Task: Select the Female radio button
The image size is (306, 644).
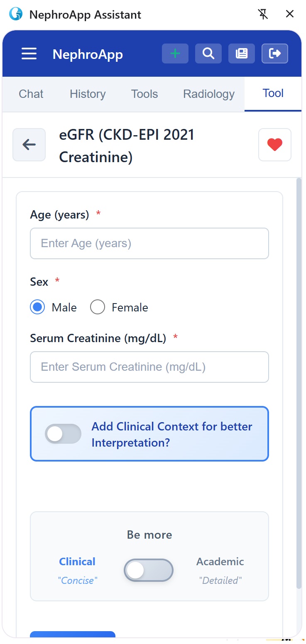Action: coord(98,307)
